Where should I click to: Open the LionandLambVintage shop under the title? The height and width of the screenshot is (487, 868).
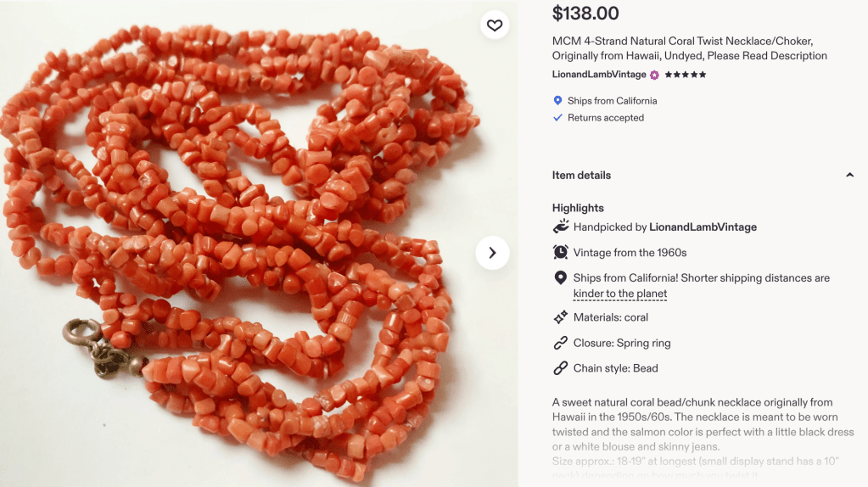point(599,75)
